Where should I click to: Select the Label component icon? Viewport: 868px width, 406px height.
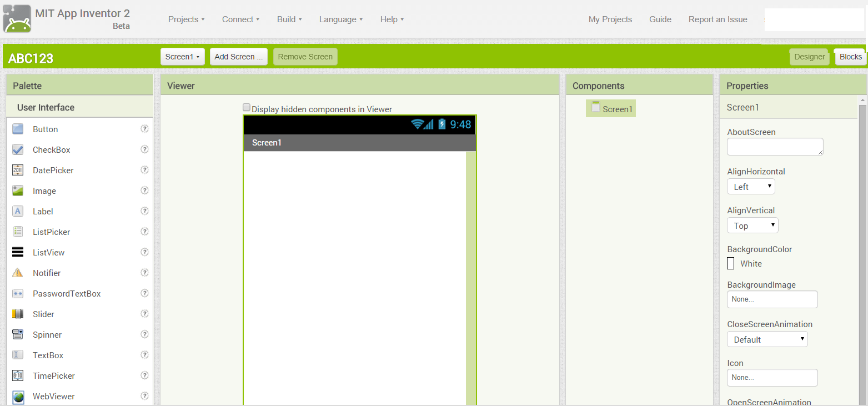coord(18,211)
